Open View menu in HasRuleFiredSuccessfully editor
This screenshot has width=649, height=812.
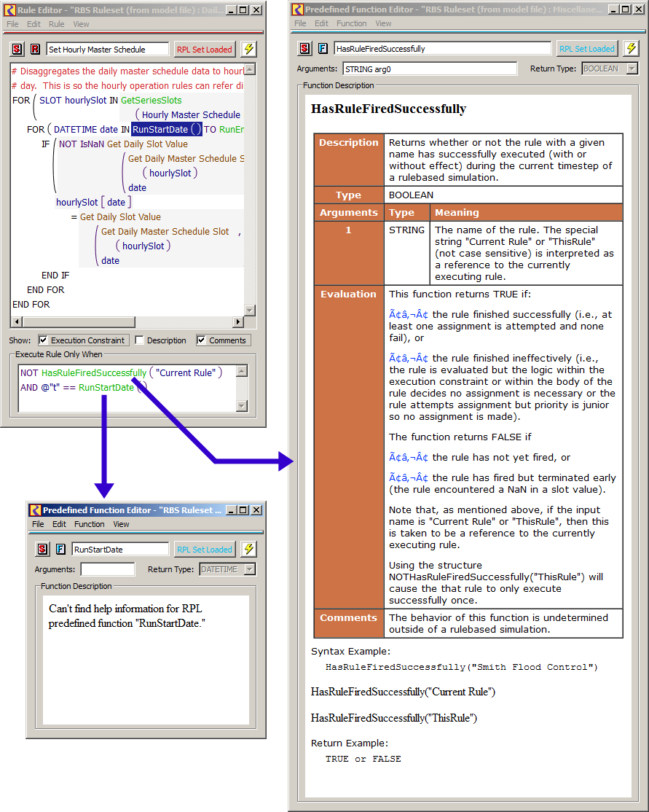click(383, 23)
